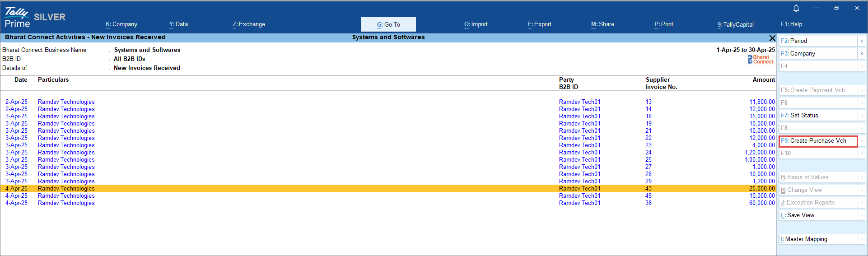This screenshot has height=256, width=868.
Task: Open the F1 Help menu
Action: [x=791, y=24]
